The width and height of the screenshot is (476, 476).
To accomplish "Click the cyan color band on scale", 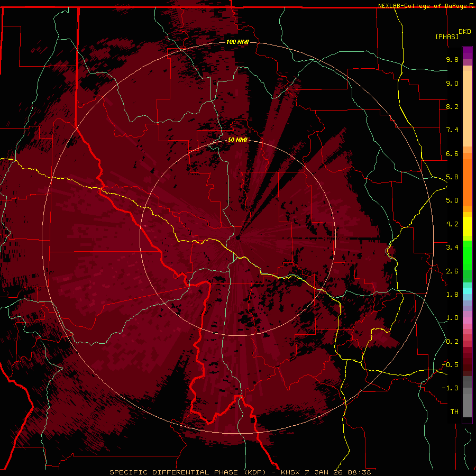I will [467, 291].
